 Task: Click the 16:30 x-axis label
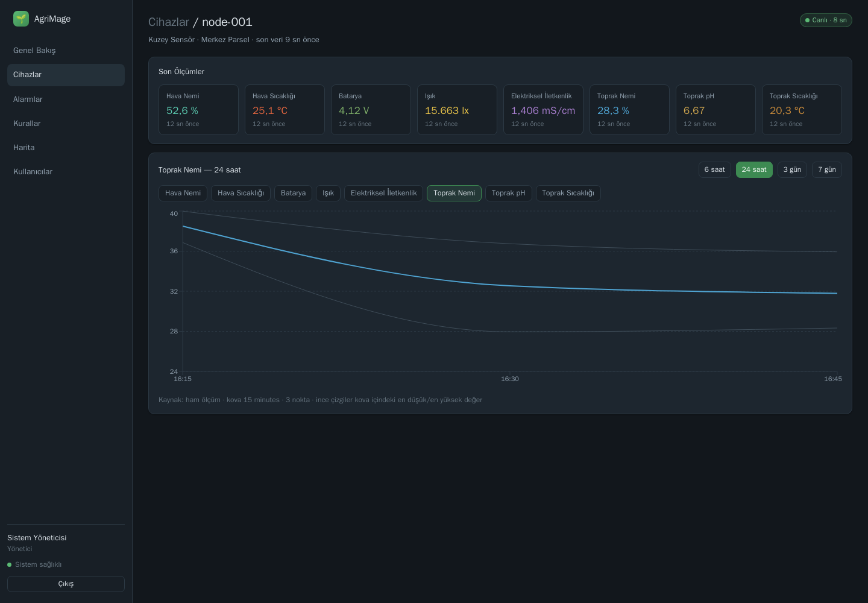[x=510, y=379]
